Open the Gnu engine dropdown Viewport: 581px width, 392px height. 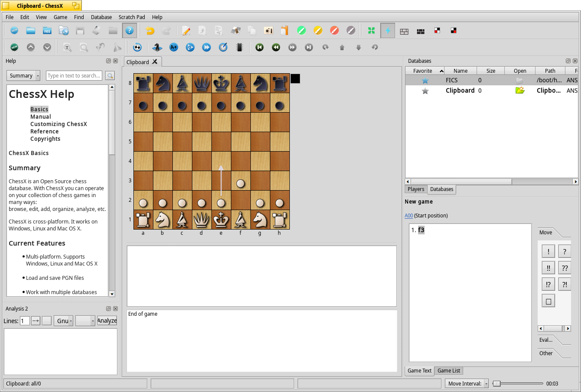click(x=63, y=321)
